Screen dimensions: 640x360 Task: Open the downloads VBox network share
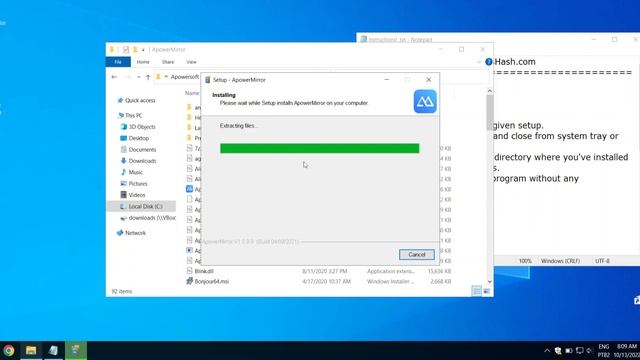point(148,218)
